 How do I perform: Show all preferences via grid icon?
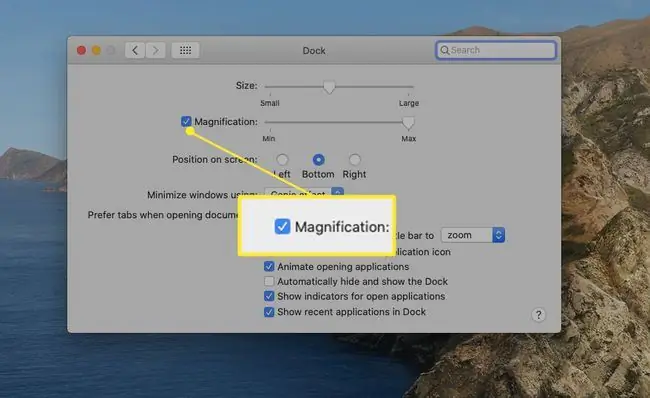[185, 51]
